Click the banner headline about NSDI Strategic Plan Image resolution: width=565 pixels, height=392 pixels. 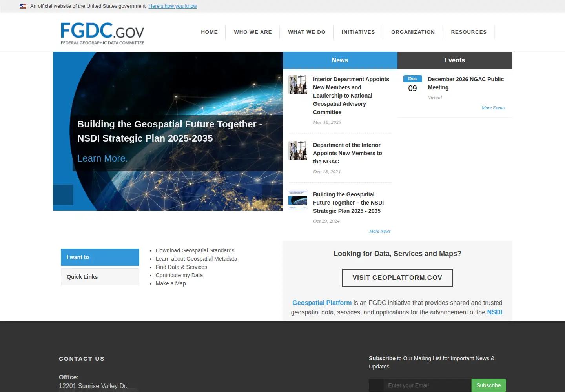point(170,131)
